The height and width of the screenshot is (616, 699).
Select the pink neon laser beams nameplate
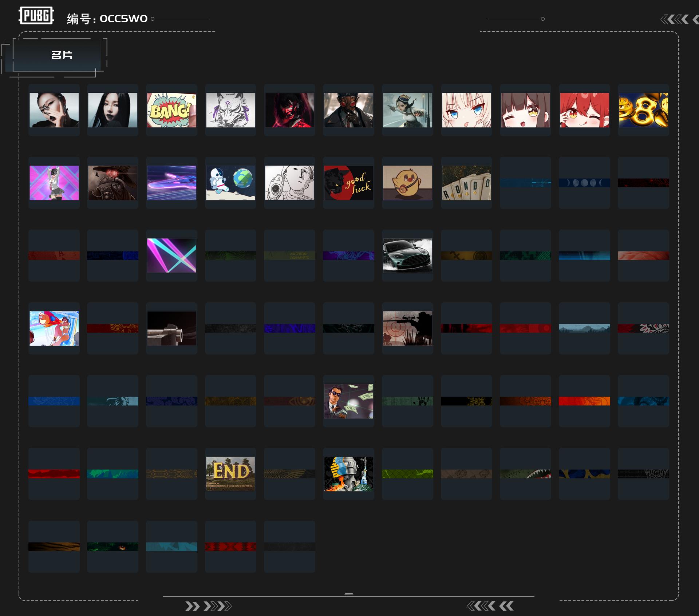point(171,255)
